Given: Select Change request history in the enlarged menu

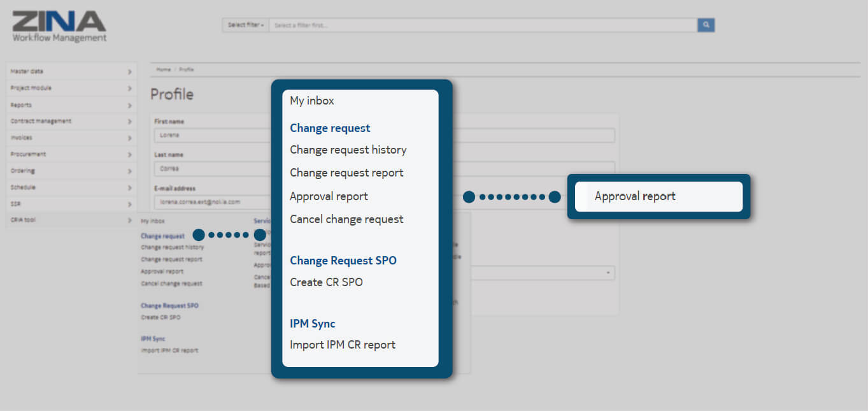Looking at the screenshot, I should (348, 150).
